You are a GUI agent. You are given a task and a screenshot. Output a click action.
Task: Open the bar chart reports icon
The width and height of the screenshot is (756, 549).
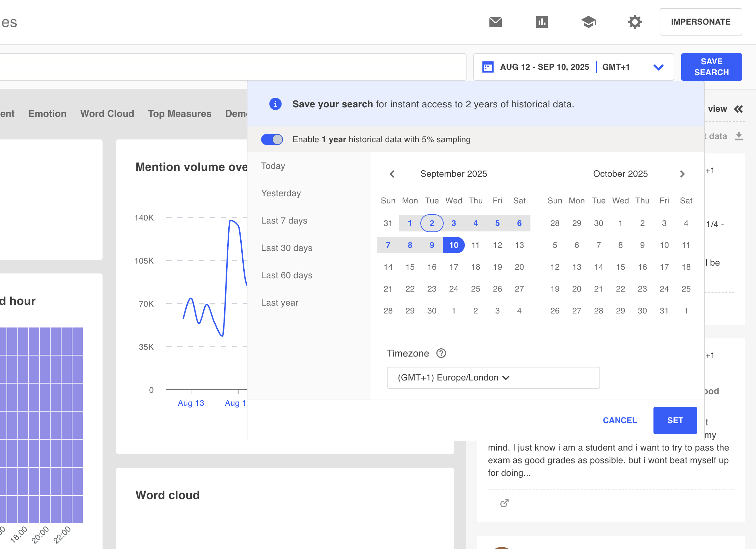click(x=542, y=22)
